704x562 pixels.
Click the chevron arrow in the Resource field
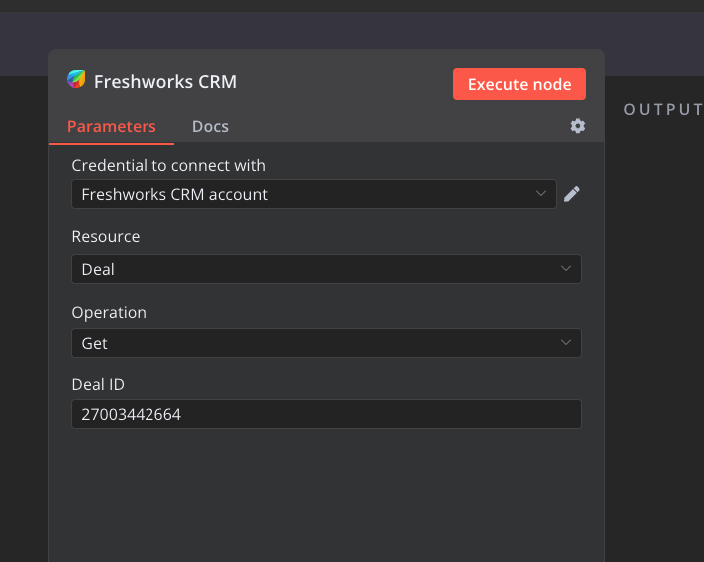tap(566, 268)
